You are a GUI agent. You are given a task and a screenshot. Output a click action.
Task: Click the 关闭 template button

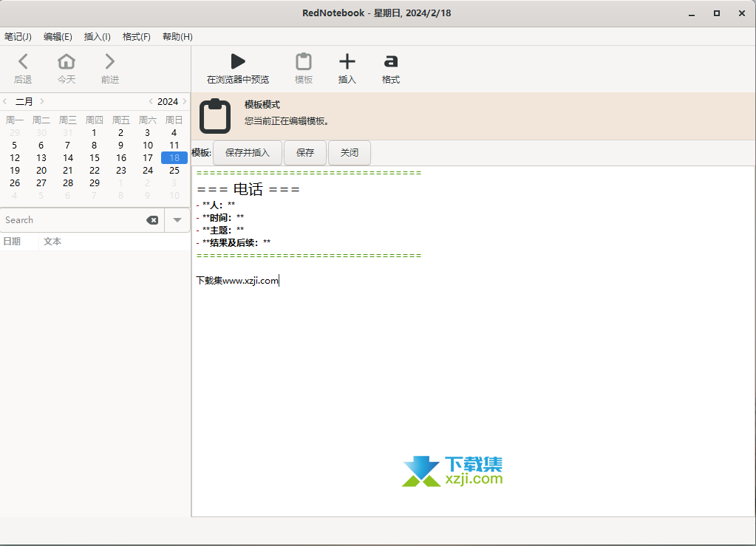tap(350, 153)
